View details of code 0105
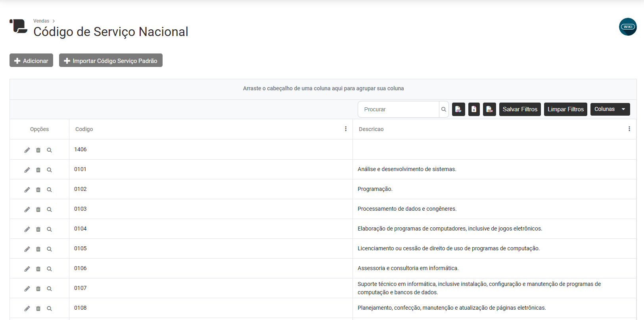The width and height of the screenshot is (644, 320). (49, 249)
